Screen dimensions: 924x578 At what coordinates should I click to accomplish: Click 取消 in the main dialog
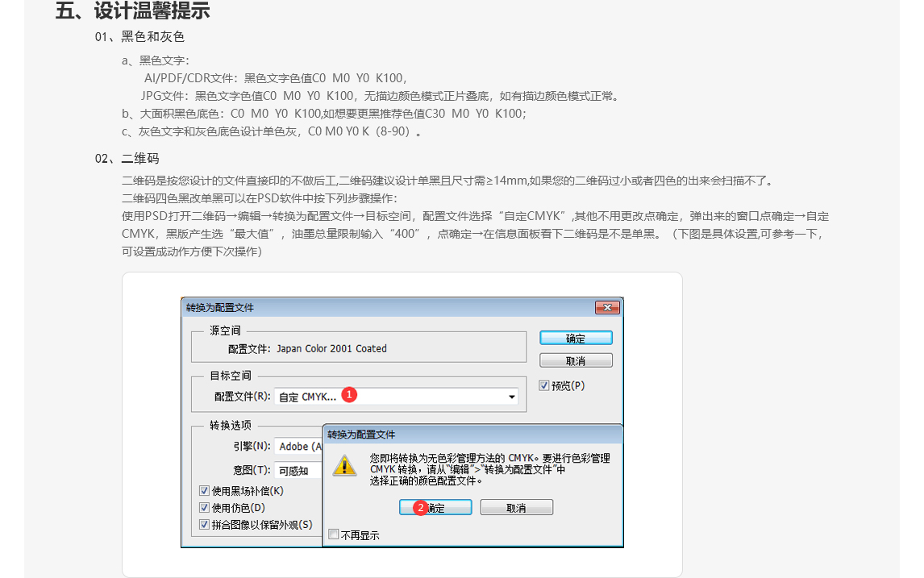[576, 360]
